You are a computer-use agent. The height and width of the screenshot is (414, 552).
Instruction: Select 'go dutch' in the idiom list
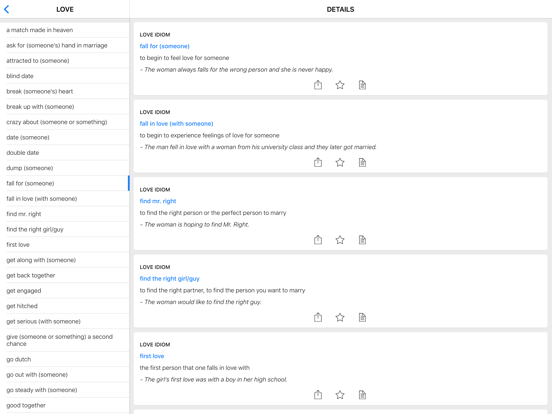[64, 359]
